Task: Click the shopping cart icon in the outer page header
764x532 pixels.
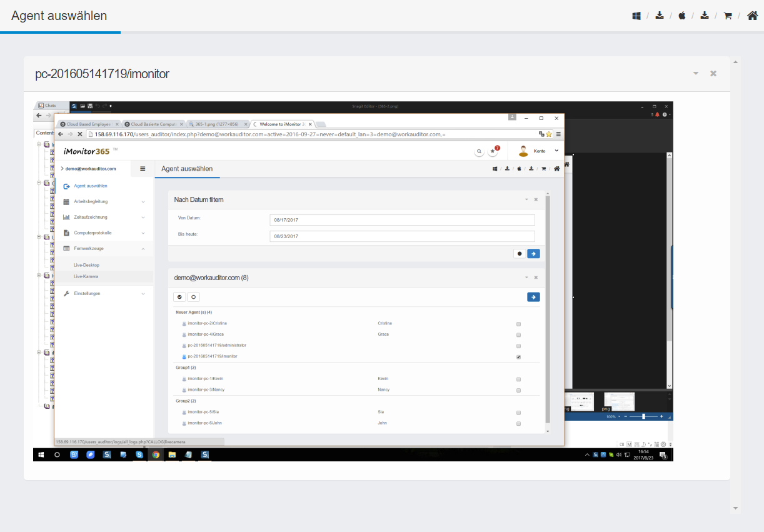Action: [728, 16]
